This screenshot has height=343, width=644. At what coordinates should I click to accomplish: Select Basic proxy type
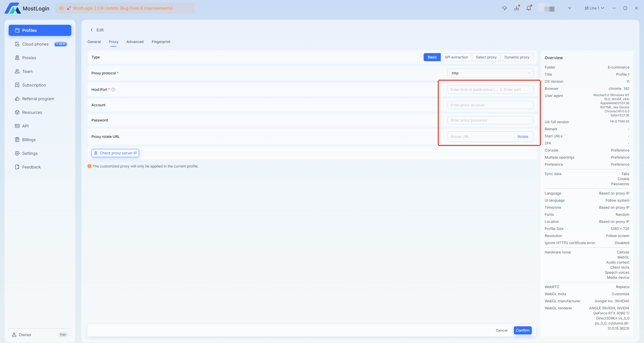pyautogui.click(x=432, y=57)
